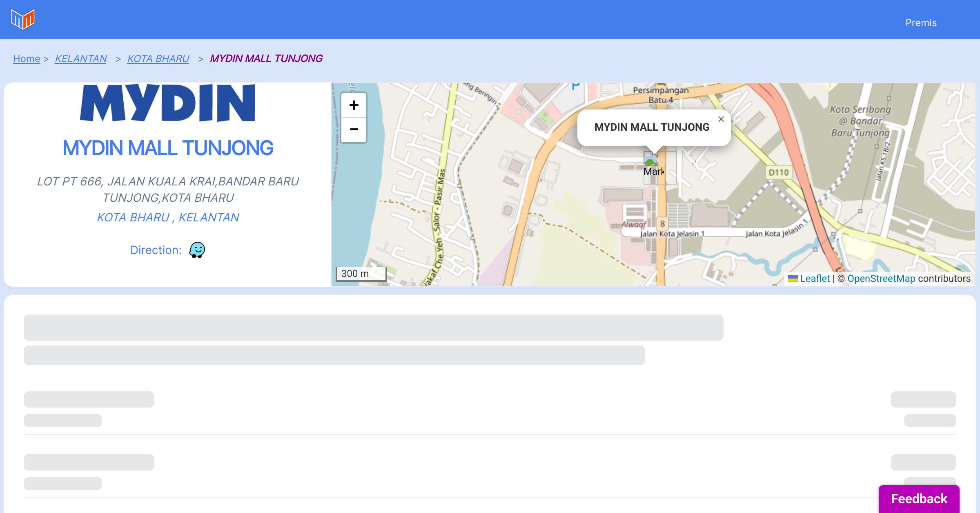Zoom in on the map
This screenshot has height=513, width=980.
tap(354, 105)
